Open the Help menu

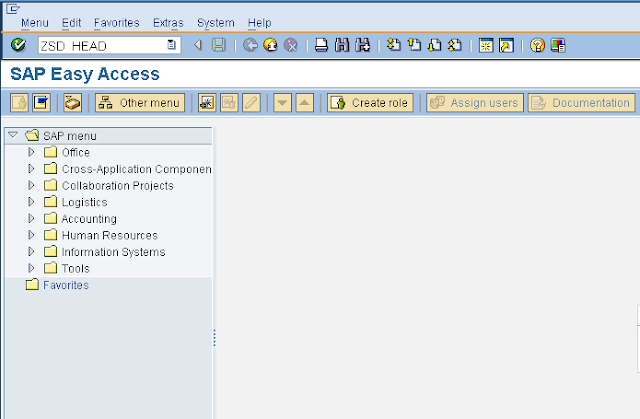[260, 23]
